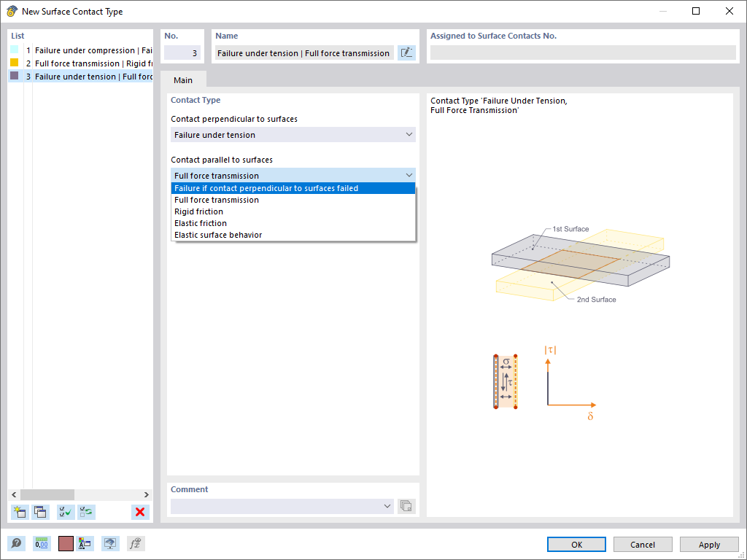This screenshot has height=560, width=747.
Task: Open Contact perpendicular to surfaces dropdown
Action: pyautogui.click(x=293, y=134)
